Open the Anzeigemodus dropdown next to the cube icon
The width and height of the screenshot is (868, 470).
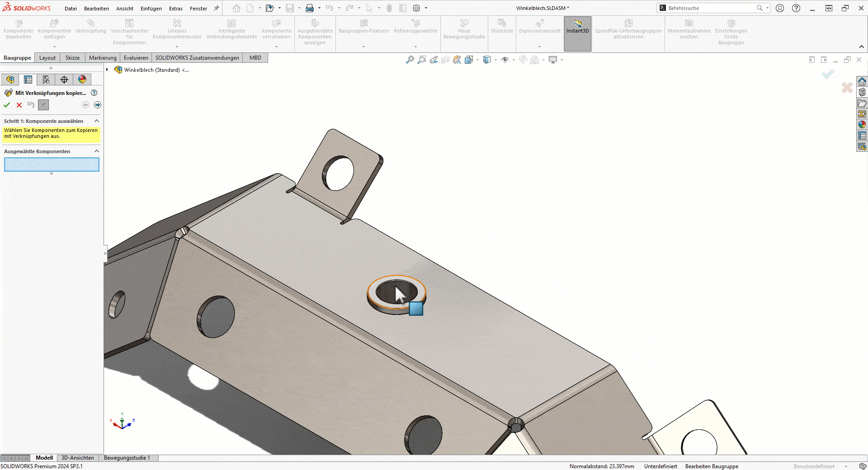click(x=496, y=60)
